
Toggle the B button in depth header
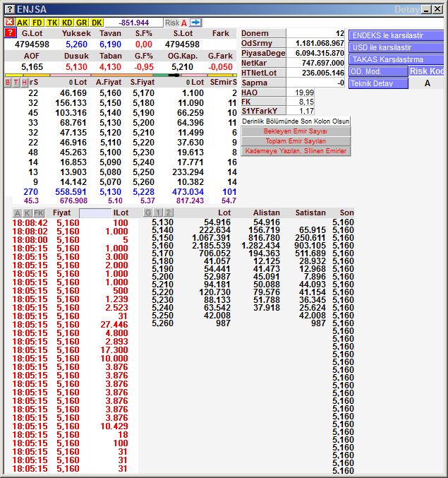tap(8, 83)
